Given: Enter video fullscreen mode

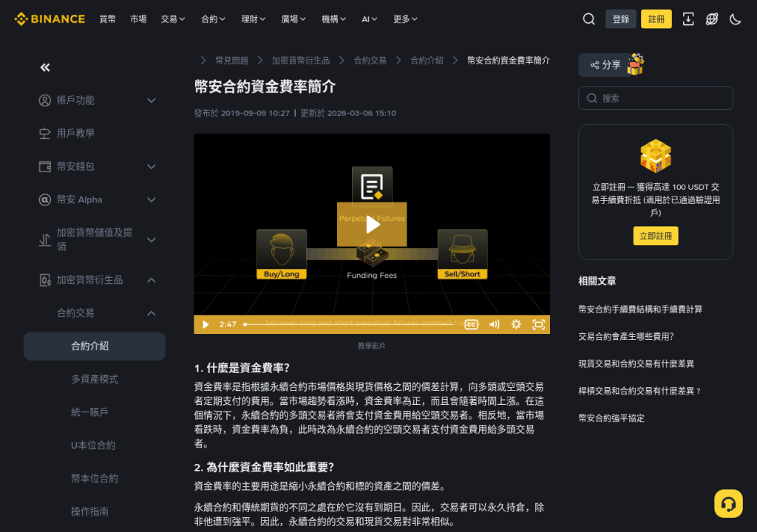Looking at the screenshot, I should [x=538, y=324].
